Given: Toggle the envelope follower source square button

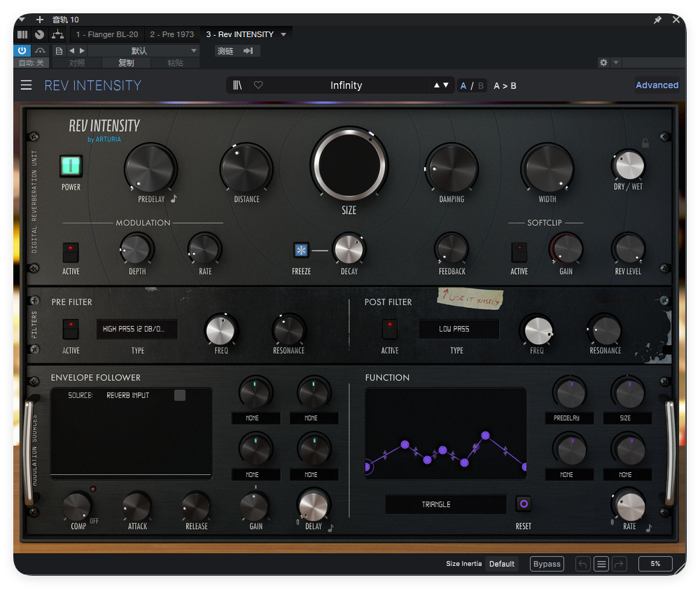Looking at the screenshot, I should tap(180, 395).
